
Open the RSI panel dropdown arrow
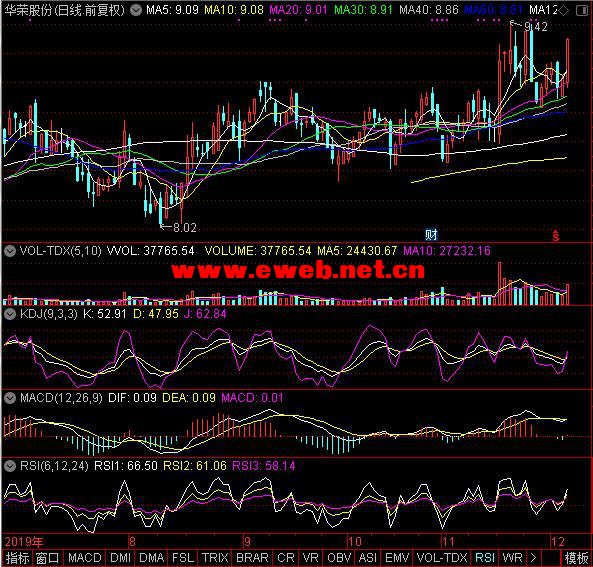10,466
